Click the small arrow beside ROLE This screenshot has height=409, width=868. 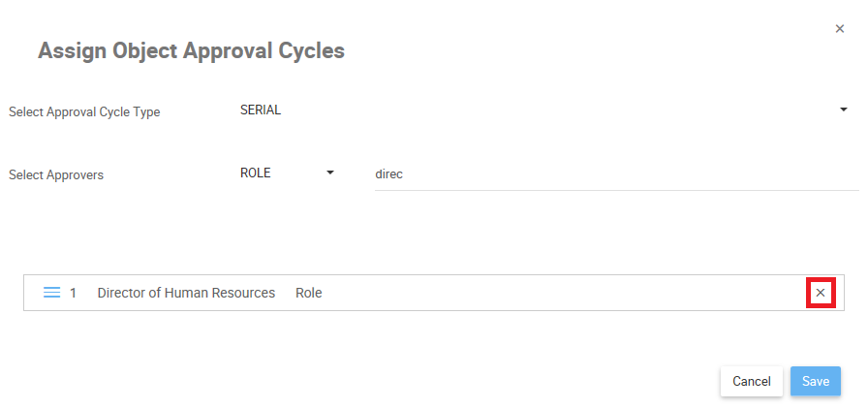click(330, 173)
